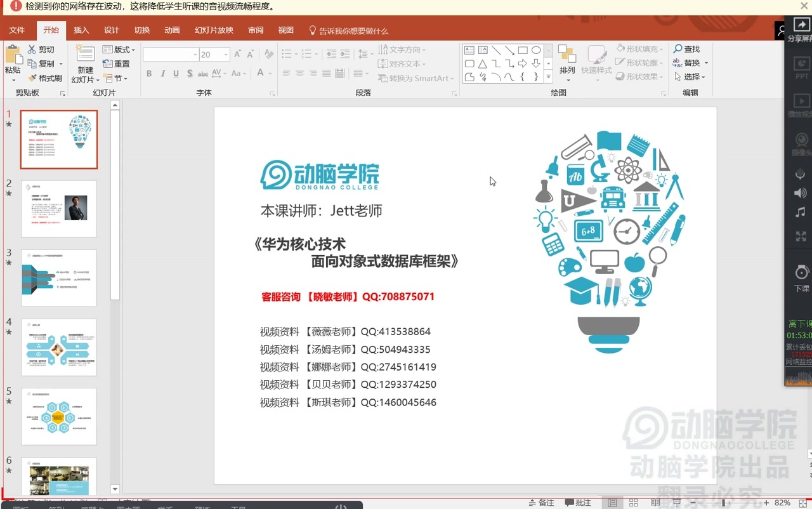Open the Change Case (Aa) dropdown
The height and width of the screenshot is (509, 812).
(x=239, y=74)
